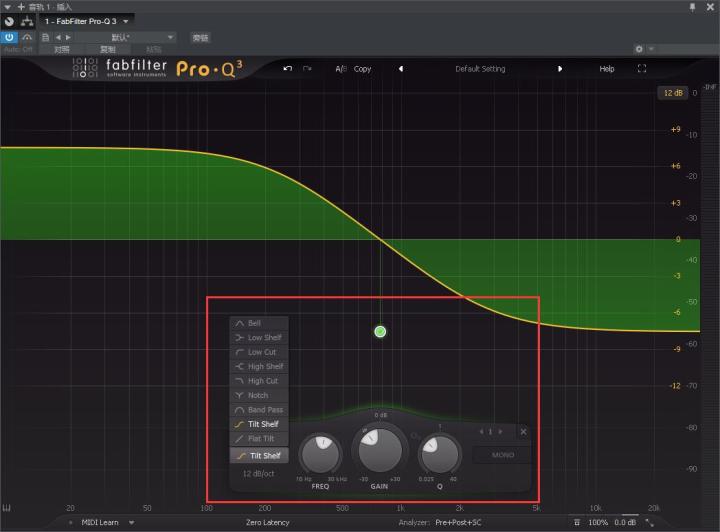Select Tilt Shelf in the shape list

coord(259,424)
